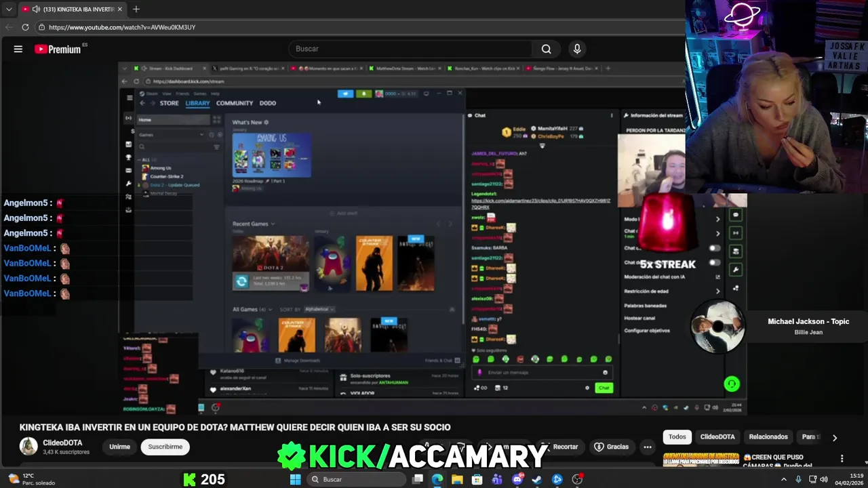Click the Gracias button
Screen dimensions: 868x488
pos(612,447)
